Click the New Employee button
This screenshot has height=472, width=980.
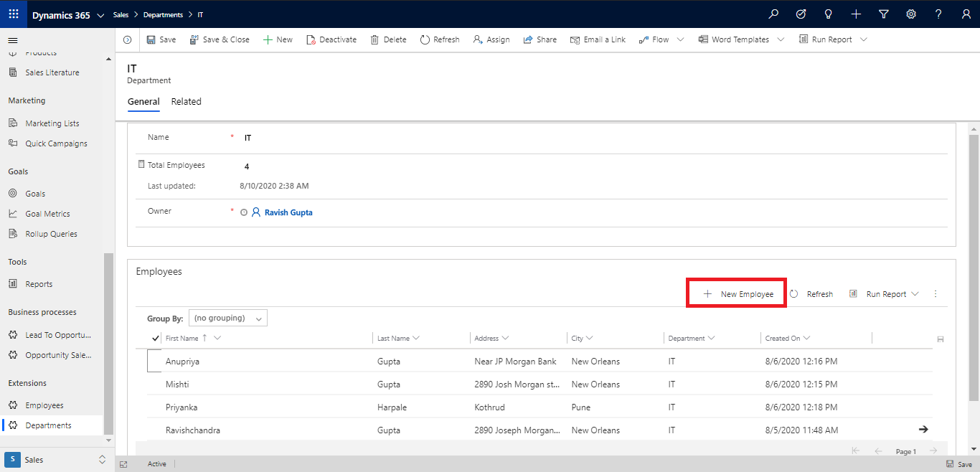[x=736, y=293]
